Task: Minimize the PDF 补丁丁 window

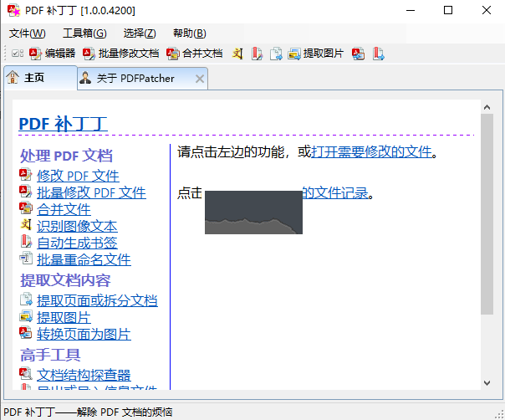Action: [411, 10]
